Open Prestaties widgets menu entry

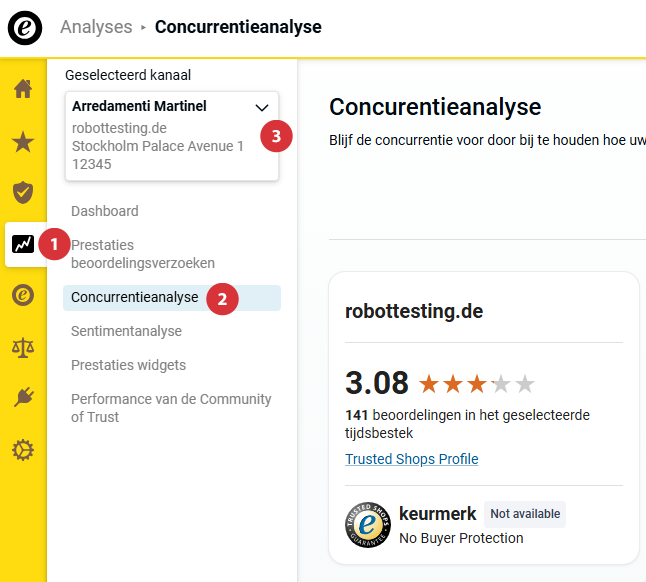[128, 365]
